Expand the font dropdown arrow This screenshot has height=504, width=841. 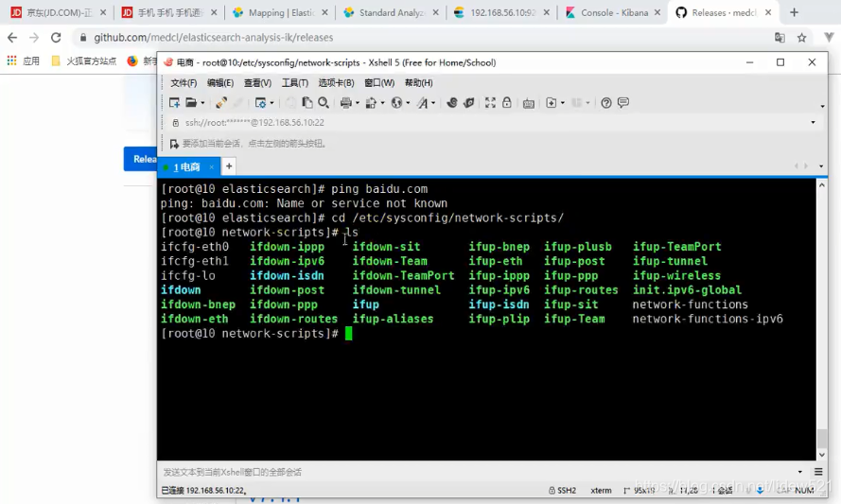click(x=433, y=103)
